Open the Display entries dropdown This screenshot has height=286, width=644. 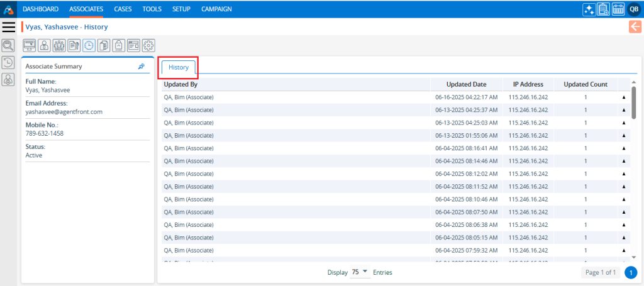coord(361,272)
